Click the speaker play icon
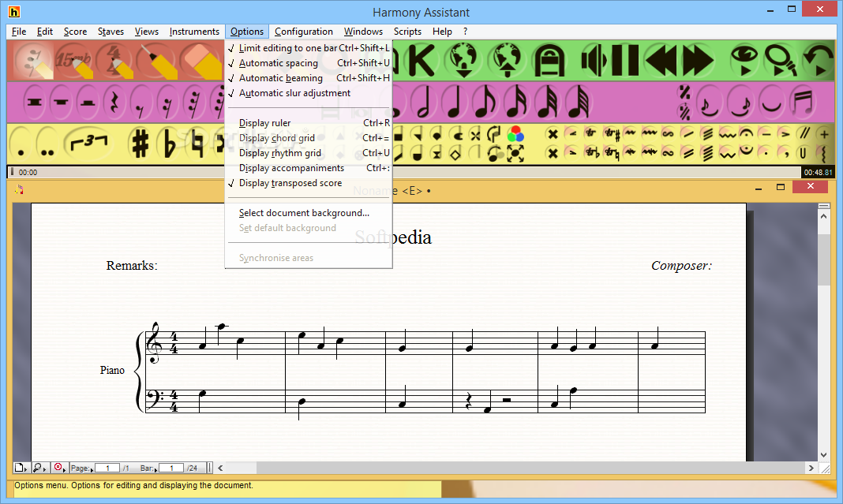Screen dimensions: 843x504 594,60
